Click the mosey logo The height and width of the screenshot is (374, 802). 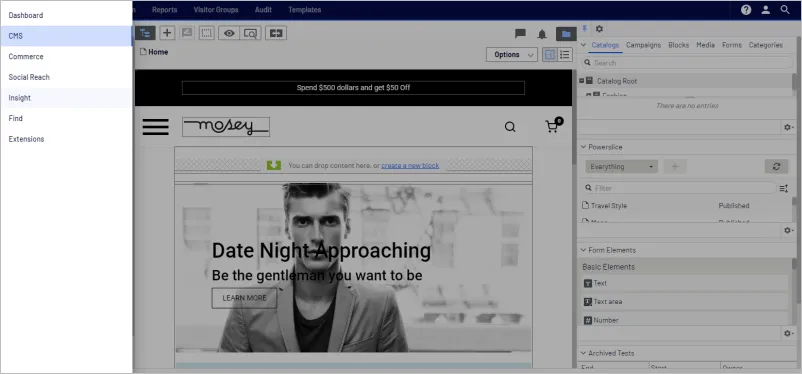click(x=226, y=127)
